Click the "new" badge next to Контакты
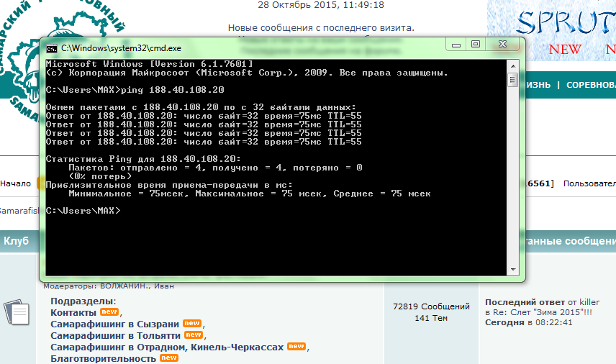616x364 pixels. click(x=109, y=312)
